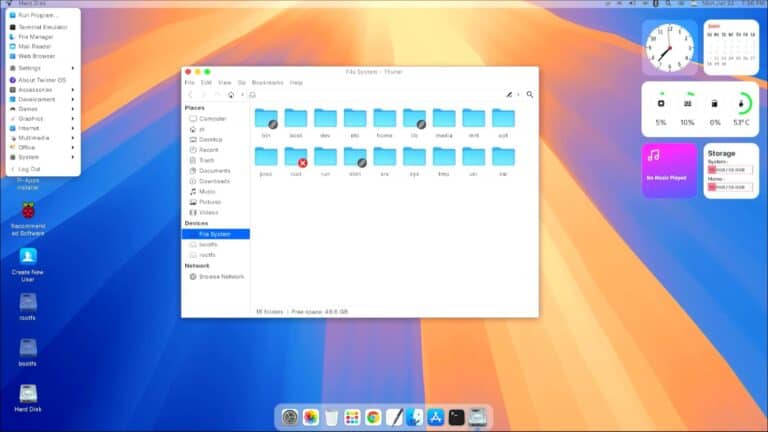768x432 pixels.
Task: Open the Bookmarks menu in Thunar
Action: click(267, 83)
